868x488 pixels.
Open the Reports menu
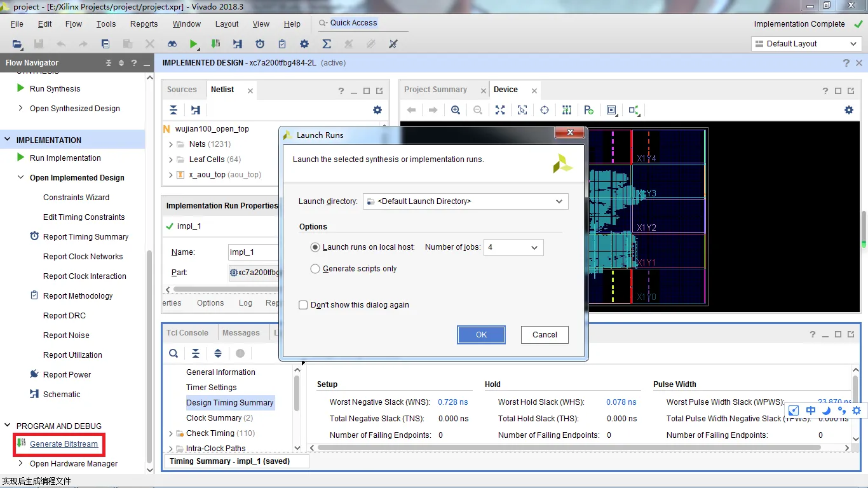pyautogui.click(x=144, y=24)
